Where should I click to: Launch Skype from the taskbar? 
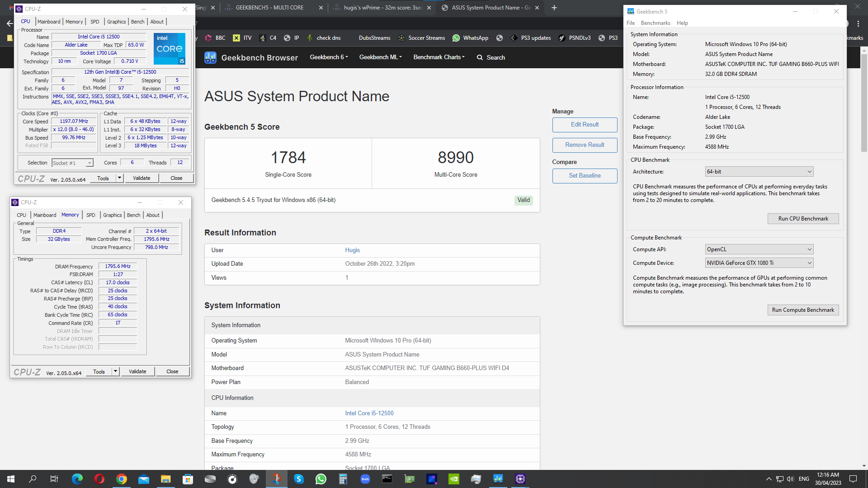[x=299, y=479]
